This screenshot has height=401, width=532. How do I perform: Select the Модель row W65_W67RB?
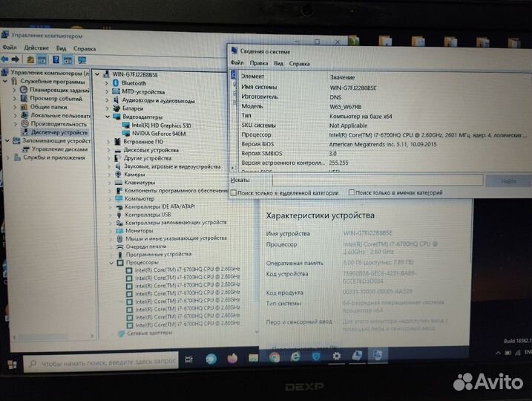point(384,107)
